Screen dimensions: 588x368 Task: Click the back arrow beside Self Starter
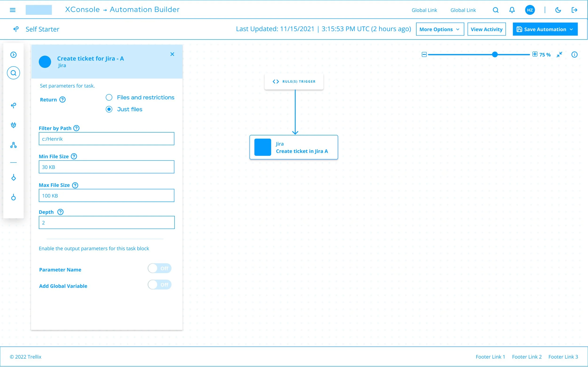16,29
